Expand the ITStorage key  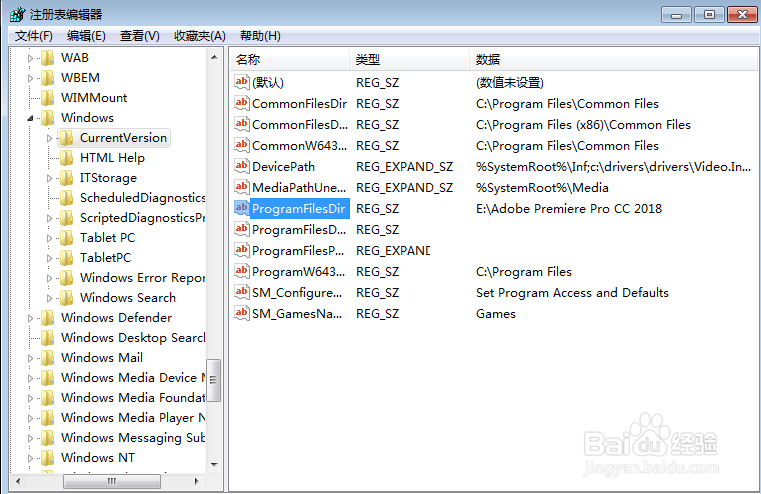click(49, 178)
